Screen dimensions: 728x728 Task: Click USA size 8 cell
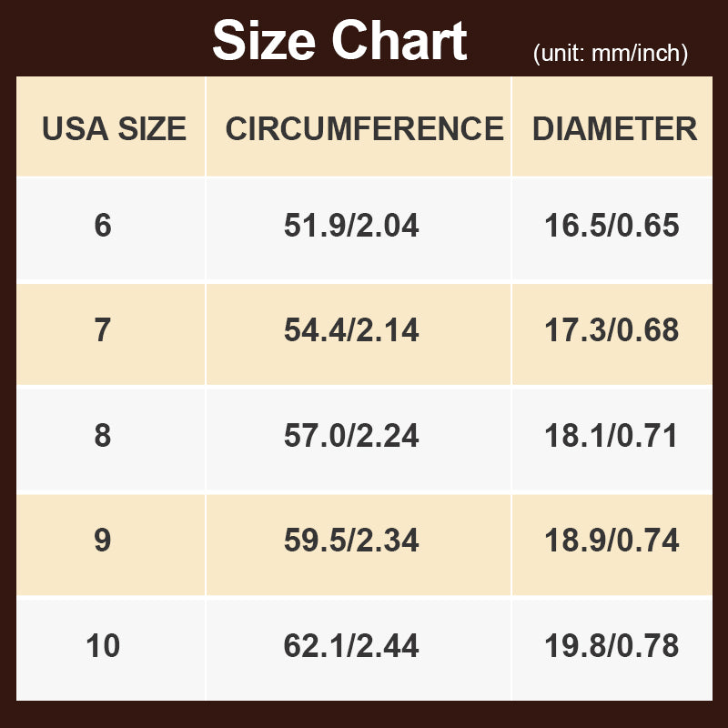pos(103,436)
